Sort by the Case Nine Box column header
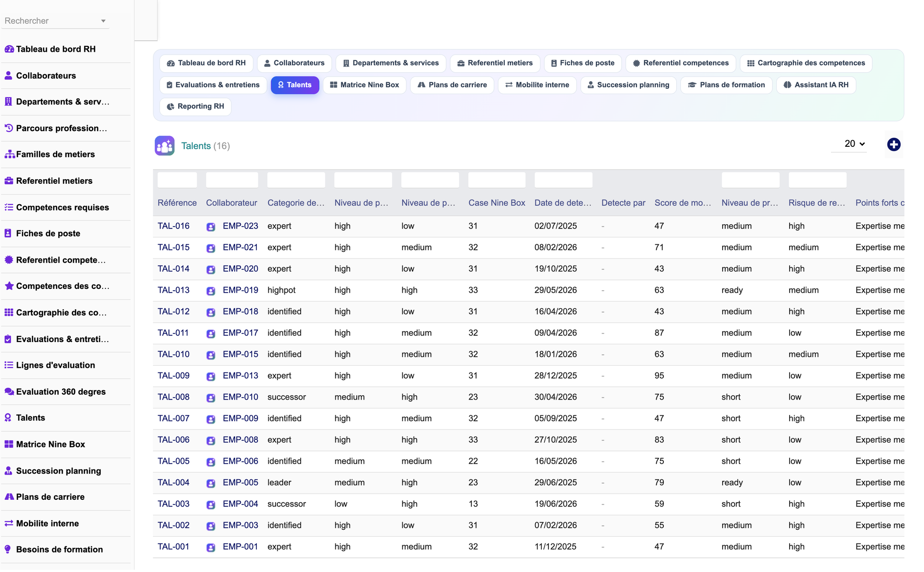Viewport: 924px width, 572px height. (497, 203)
